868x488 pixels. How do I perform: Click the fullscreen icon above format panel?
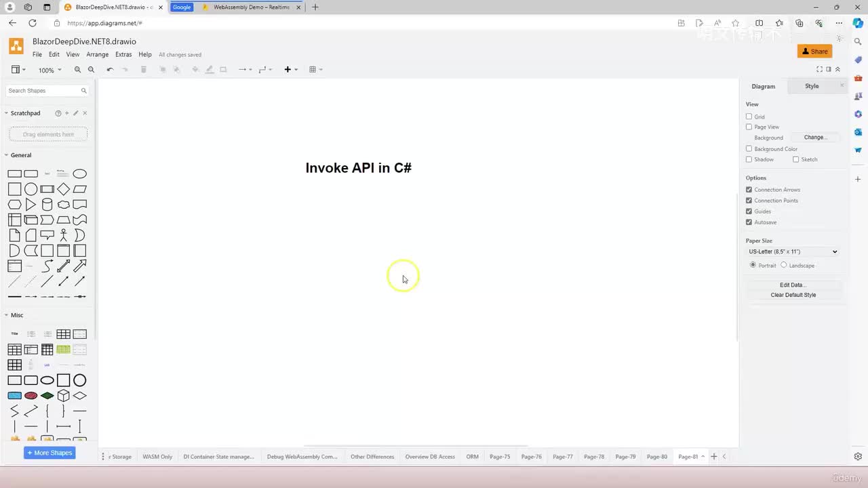click(819, 69)
